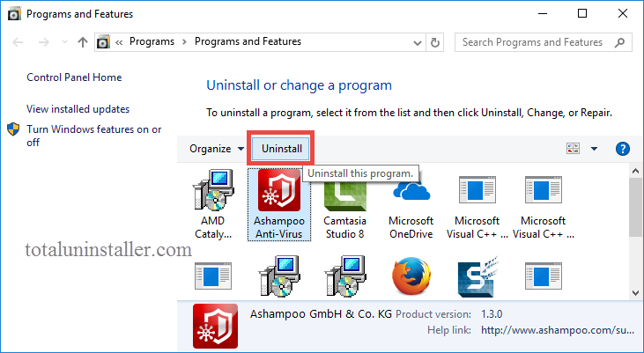Open View installed updates

coord(78,109)
